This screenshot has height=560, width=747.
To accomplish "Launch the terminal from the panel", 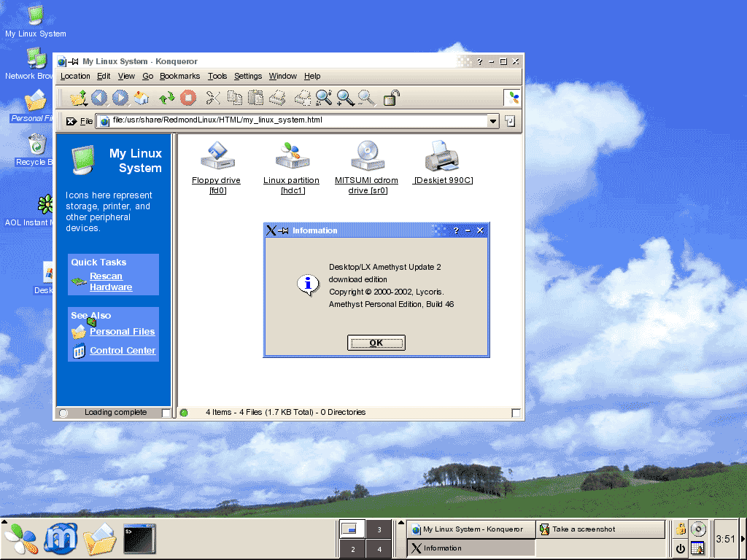I will (139, 539).
